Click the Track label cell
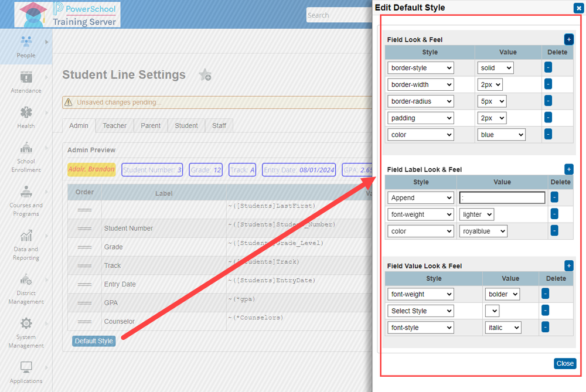 point(163,265)
